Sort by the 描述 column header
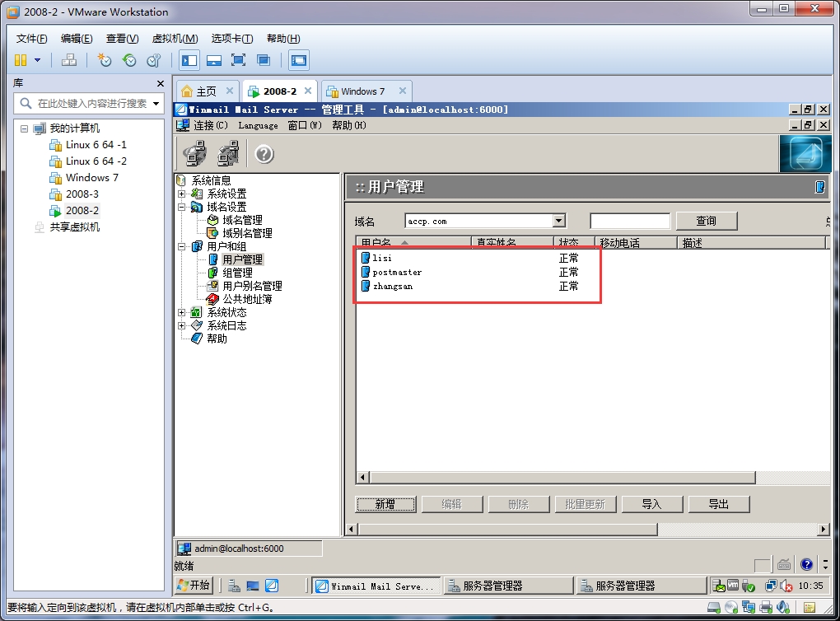 click(x=751, y=242)
